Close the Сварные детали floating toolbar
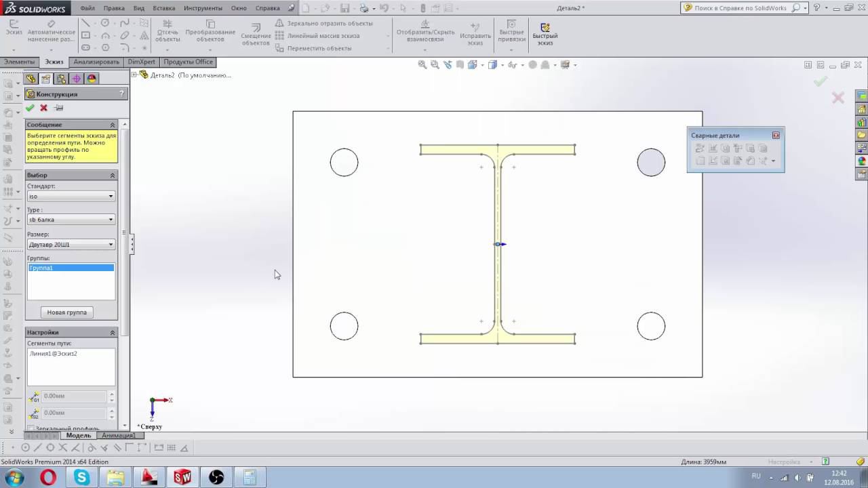This screenshot has width=868, height=488. point(776,136)
